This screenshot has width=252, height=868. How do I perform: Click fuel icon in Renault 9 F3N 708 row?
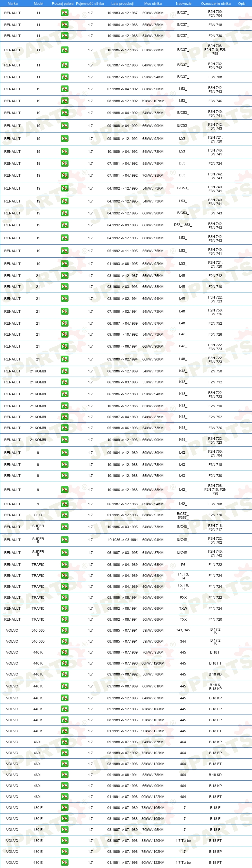[x=65, y=504]
